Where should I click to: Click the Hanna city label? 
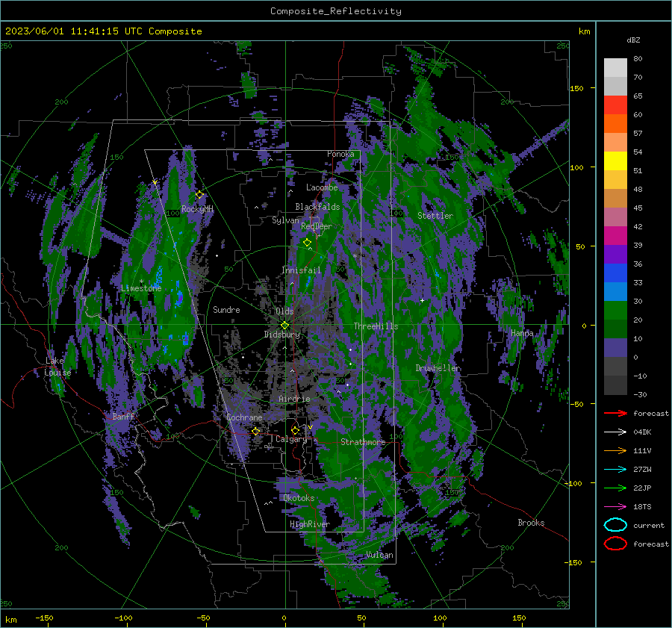(522, 333)
